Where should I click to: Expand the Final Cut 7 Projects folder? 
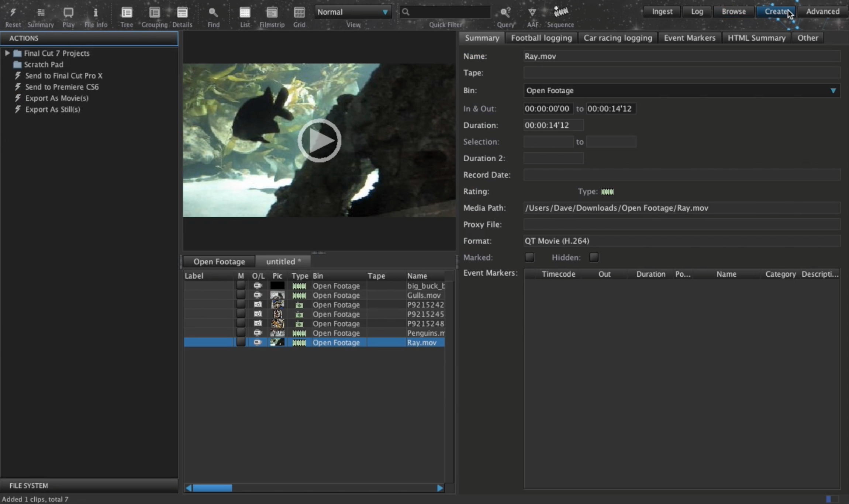pos(7,53)
